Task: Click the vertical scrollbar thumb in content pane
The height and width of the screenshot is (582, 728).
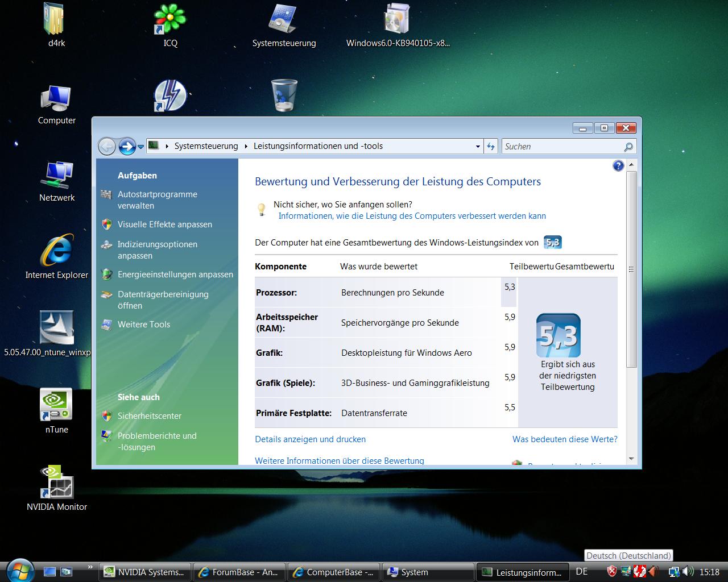Action: [631, 269]
